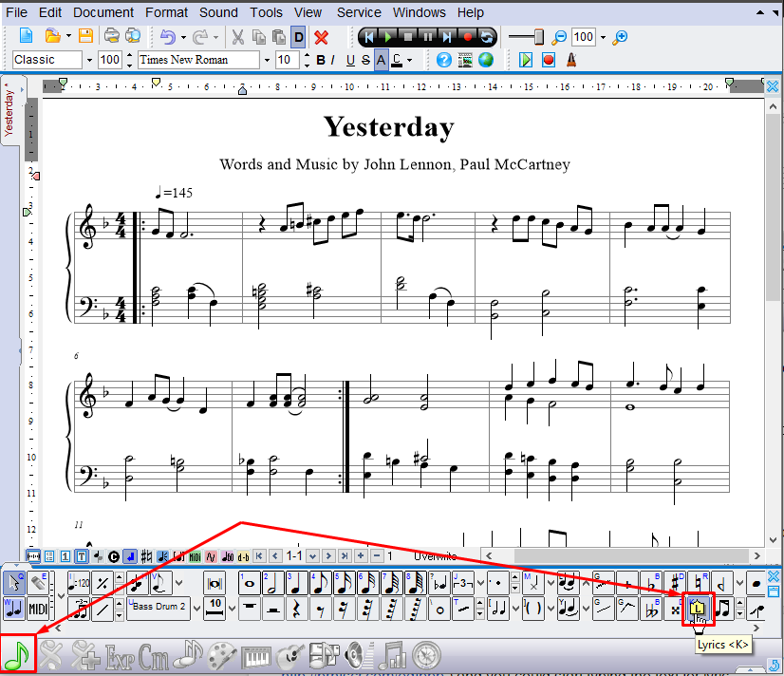The height and width of the screenshot is (676, 784).
Task: Toggle strikethrough text formatting
Action: coord(365,60)
